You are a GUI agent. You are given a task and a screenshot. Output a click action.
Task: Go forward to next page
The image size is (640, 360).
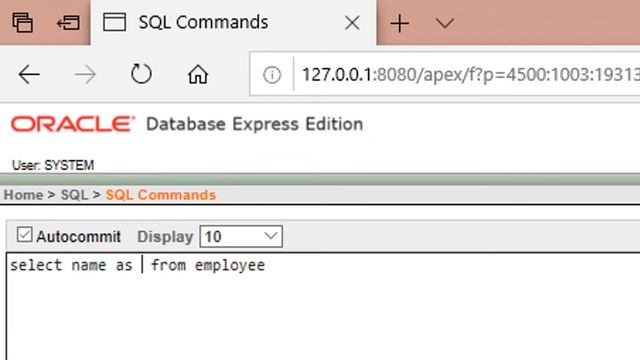pyautogui.click(x=85, y=75)
